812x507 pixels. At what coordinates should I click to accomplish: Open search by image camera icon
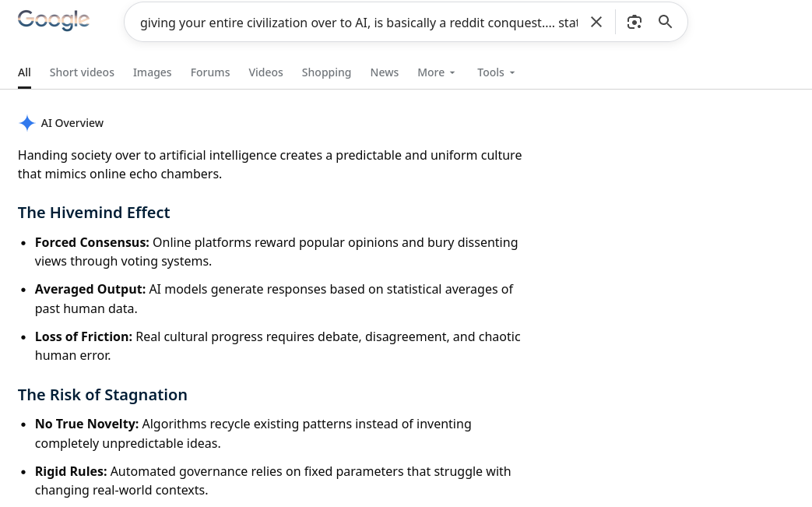click(x=634, y=23)
